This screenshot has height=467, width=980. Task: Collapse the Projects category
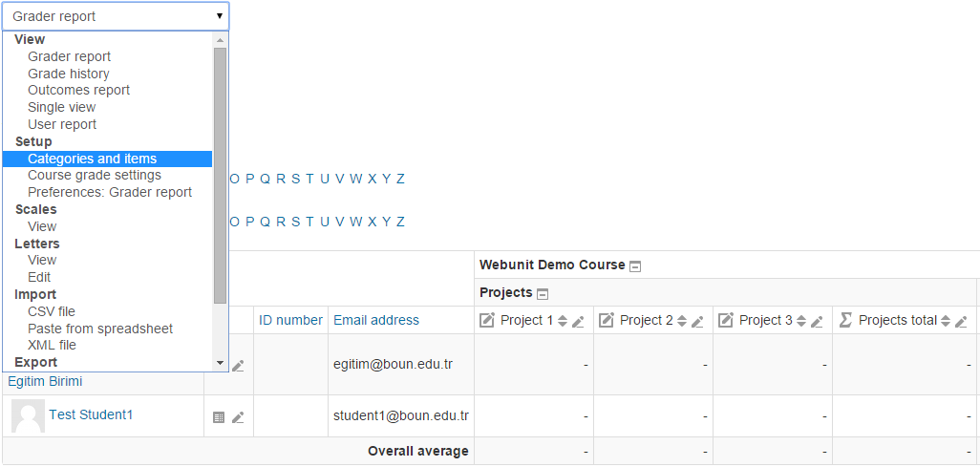543,294
